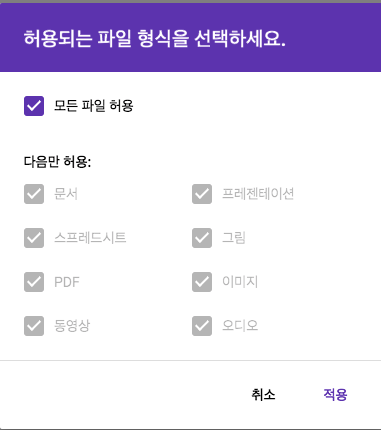Toggle the 프레젠테이션 checkbox

(x=202, y=194)
